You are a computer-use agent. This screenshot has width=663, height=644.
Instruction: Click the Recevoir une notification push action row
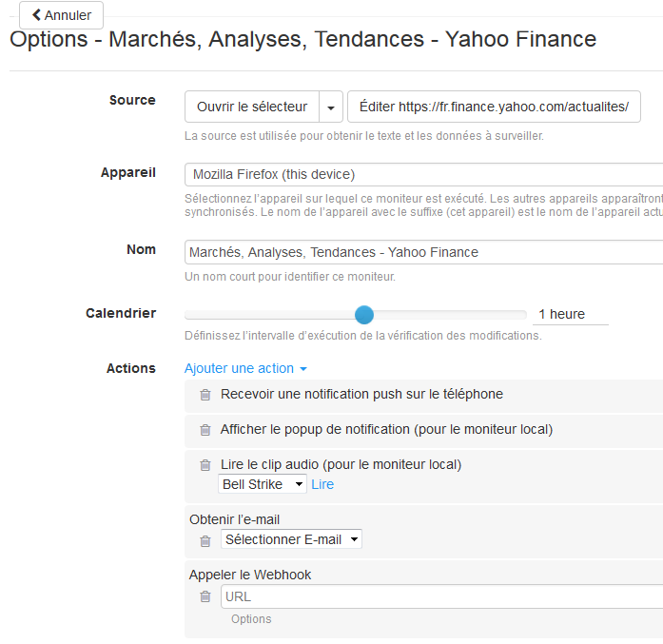[423, 396]
